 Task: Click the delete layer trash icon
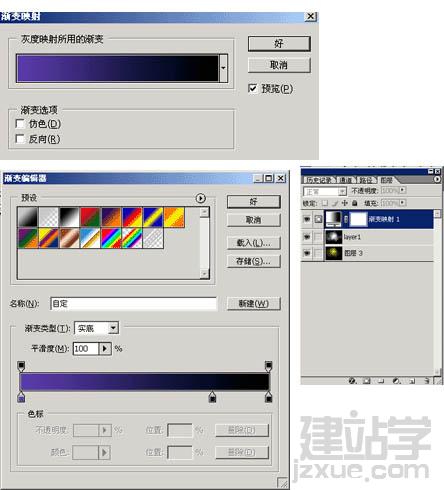pos(427,381)
